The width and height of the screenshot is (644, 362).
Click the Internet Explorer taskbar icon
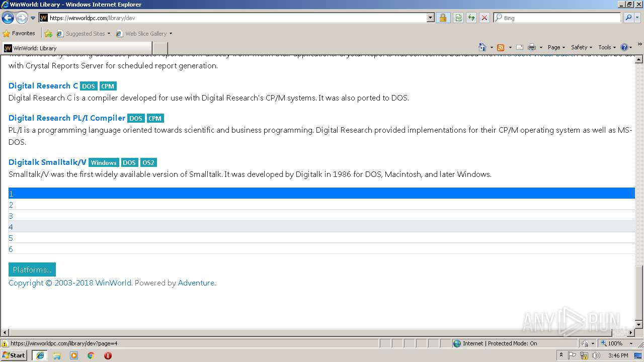(x=40, y=355)
